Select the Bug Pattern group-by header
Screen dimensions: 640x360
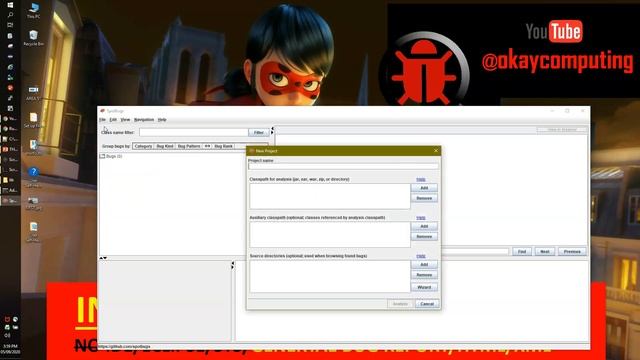(189, 146)
